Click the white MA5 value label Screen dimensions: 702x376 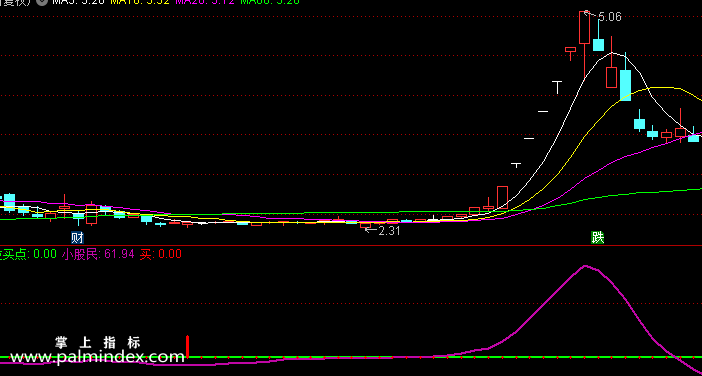click(78, 1)
